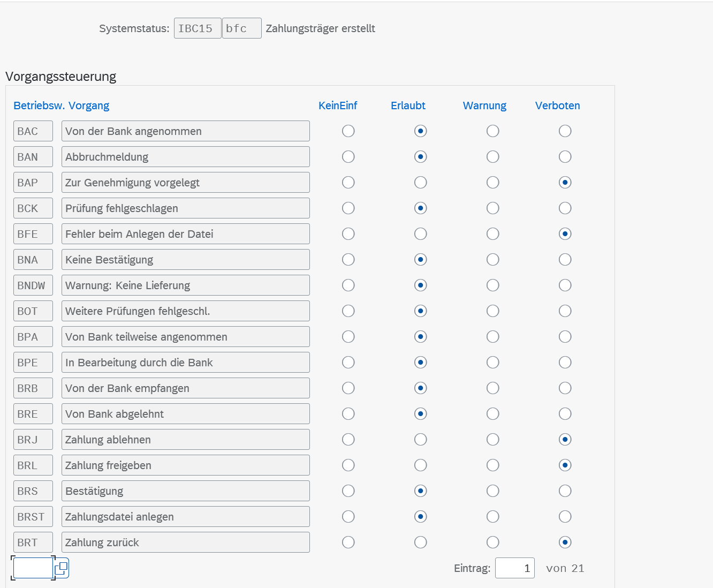713x588 pixels.
Task: Click the position-cursor icon next to the empty field
Action: click(62, 568)
